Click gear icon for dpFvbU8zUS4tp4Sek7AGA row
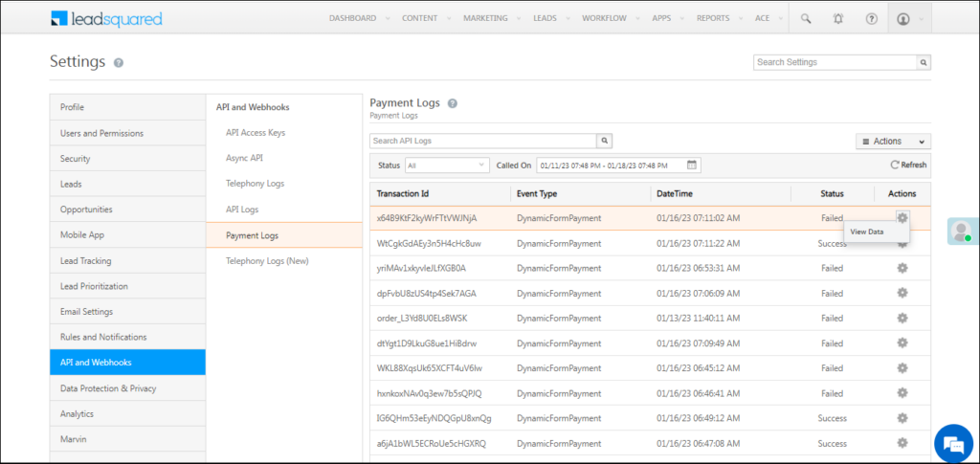 [x=902, y=293]
